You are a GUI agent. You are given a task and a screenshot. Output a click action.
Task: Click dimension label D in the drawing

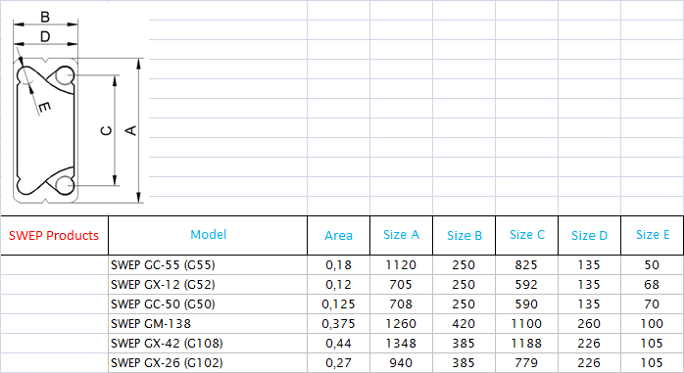coord(45,37)
